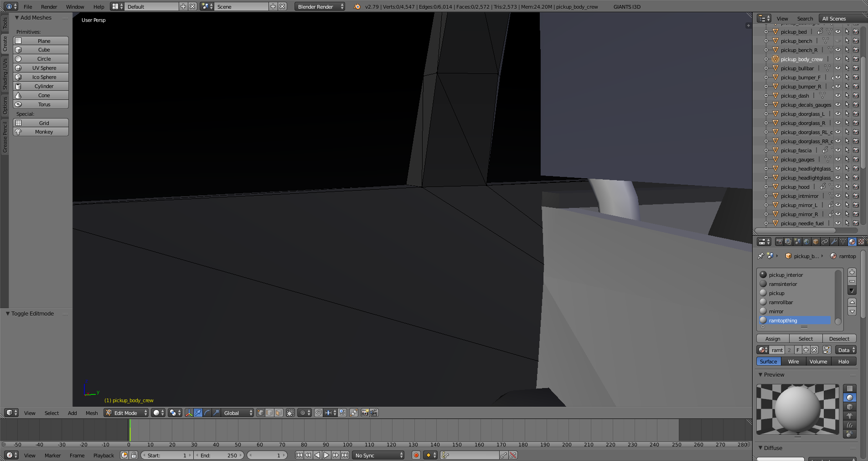Viewport: 868px width, 461px height.
Task: Open Texture properties tab checker icon
Action: [x=861, y=242]
